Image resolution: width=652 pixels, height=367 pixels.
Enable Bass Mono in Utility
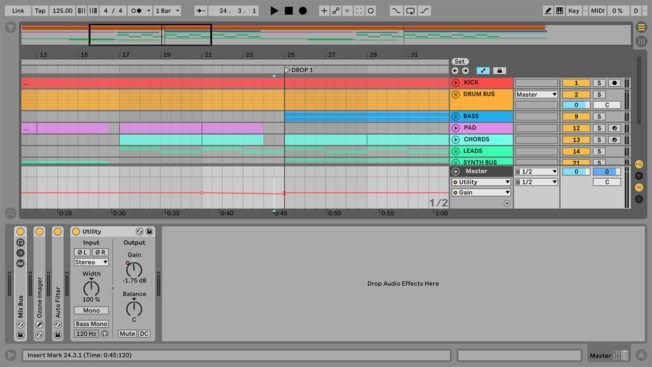tap(91, 323)
